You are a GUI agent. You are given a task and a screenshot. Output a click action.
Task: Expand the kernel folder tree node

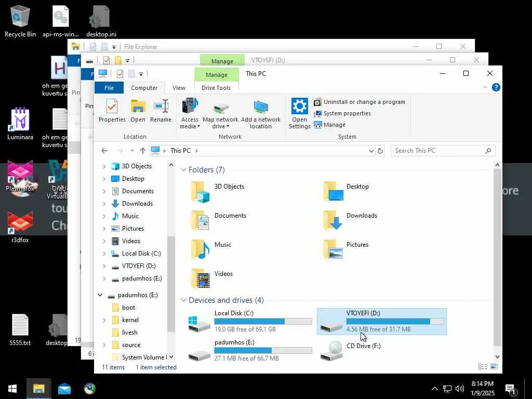coord(104,320)
